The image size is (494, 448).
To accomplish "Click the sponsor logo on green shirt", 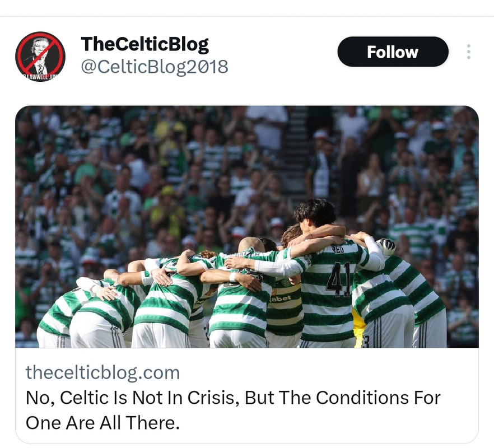I will click(281, 298).
